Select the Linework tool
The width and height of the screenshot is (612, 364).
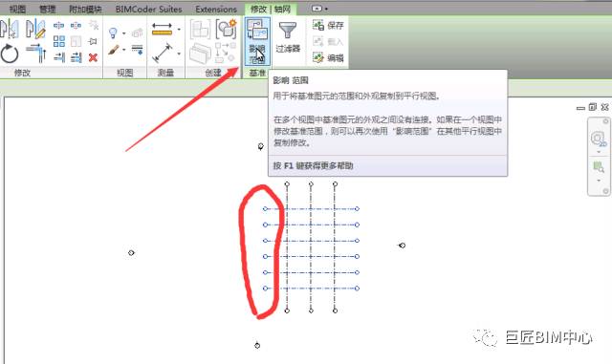coord(137,50)
